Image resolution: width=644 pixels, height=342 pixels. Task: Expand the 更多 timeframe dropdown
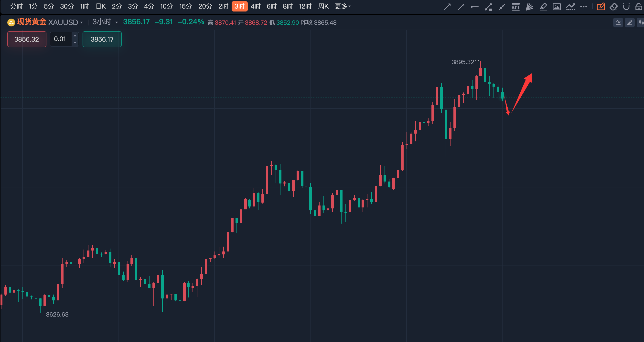point(343,6)
